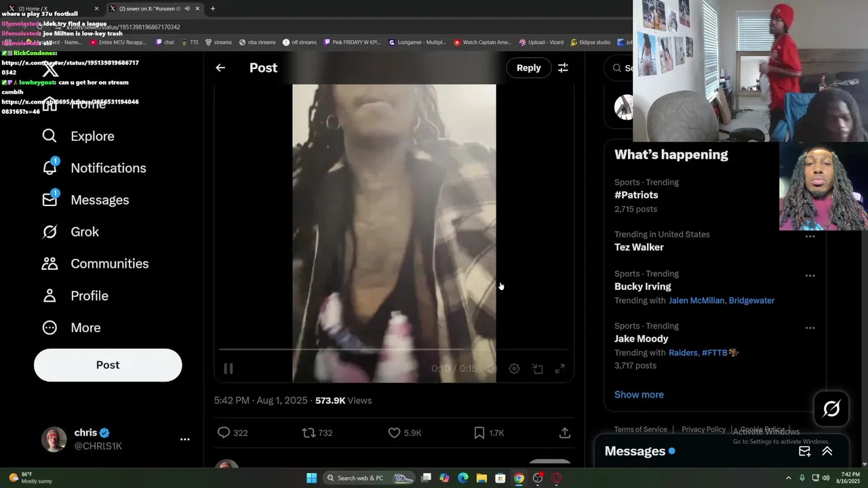Open the Bucky Irving trending topic

click(643, 287)
